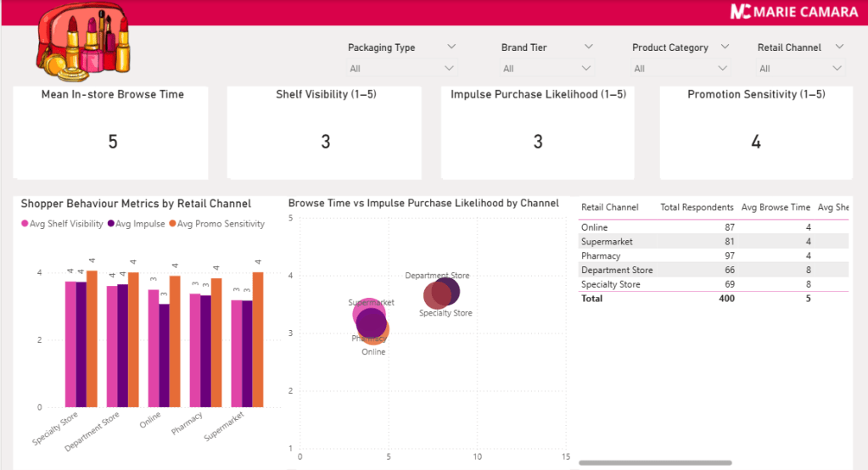Click the table's horizontal scrollbar
This screenshot has width=868, height=470.
click(655, 462)
